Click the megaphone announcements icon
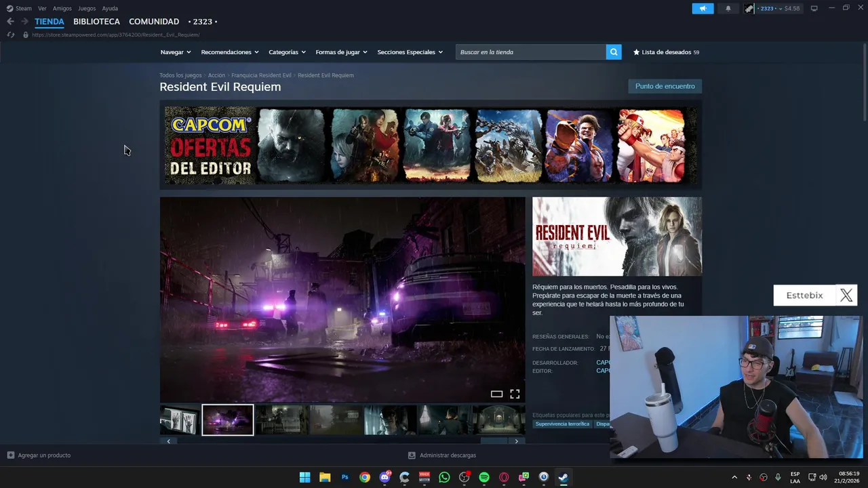This screenshot has height=488, width=868. coord(703,8)
